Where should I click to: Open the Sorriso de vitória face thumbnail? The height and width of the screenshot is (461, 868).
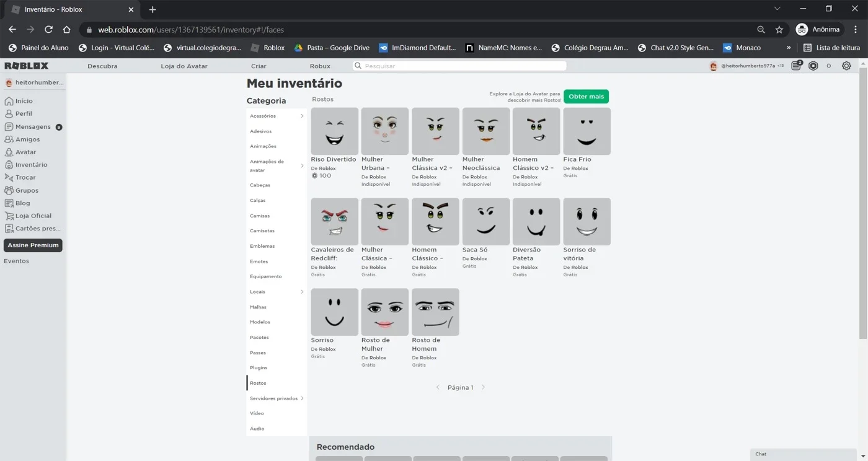[x=587, y=222]
